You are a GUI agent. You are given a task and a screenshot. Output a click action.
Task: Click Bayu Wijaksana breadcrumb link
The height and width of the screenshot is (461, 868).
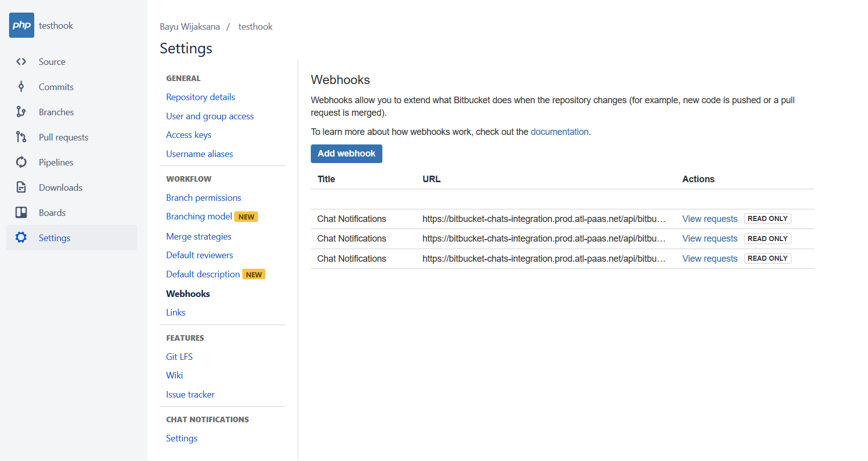(190, 27)
